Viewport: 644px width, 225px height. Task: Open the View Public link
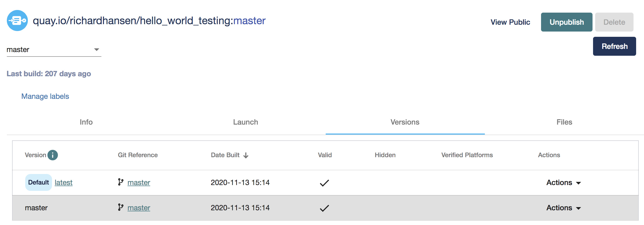click(x=510, y=22)
